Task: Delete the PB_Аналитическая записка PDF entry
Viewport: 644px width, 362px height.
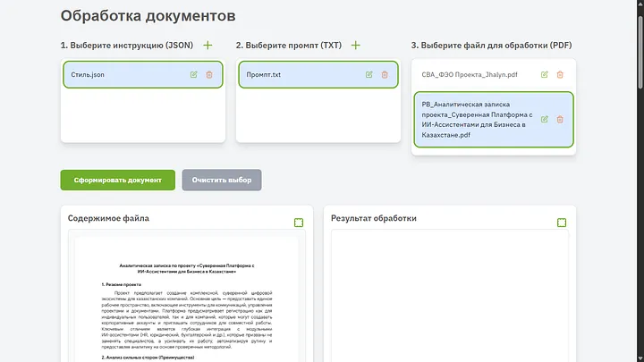Action: (x=560, y=119)
